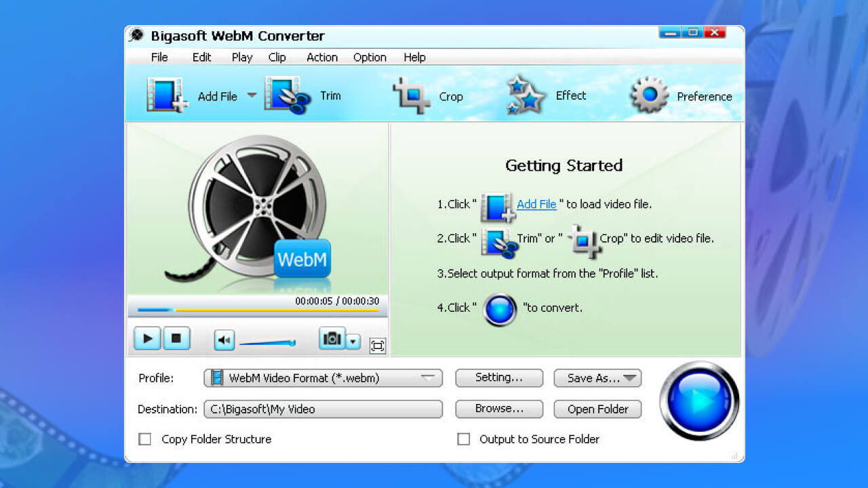Image resolution: width=868 pixels, height=488 pixels.
Task: Click the film icon in the Profile box
Action: 216,378
